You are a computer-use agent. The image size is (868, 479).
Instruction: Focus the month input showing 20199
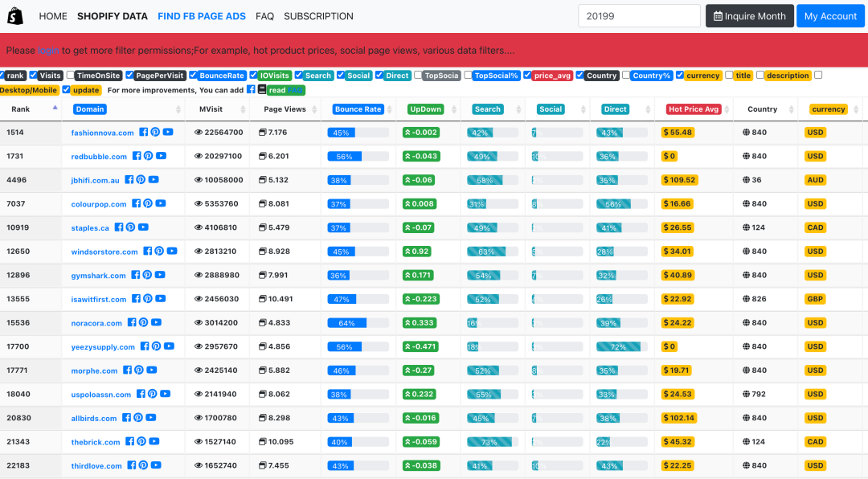pyautogui.click(x=640, y=16)
